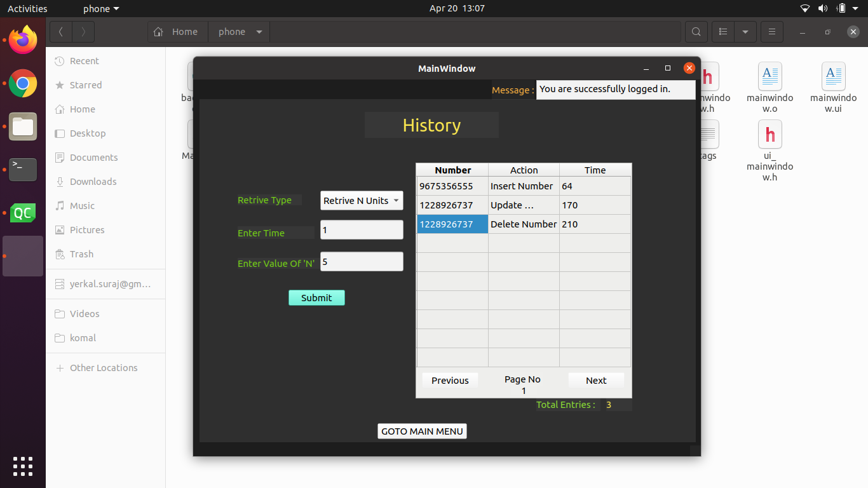
Task: Open the view options dropdown in Files
Action: coord(745,31)
